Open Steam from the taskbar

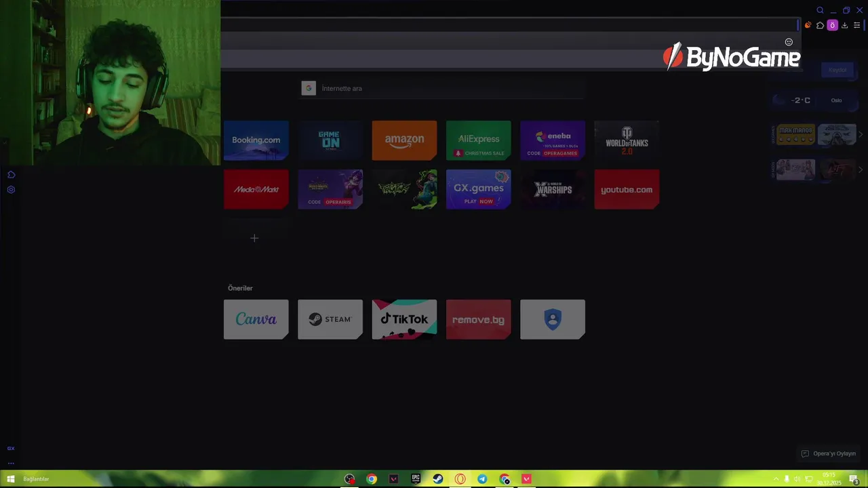click(x=438, y=479)
